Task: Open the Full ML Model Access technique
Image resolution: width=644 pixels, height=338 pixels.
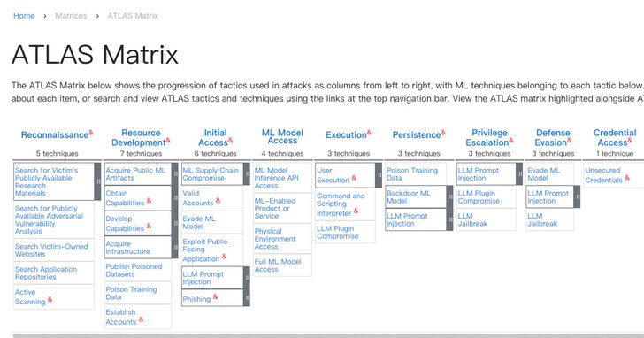Action: [x=278, y=265]
